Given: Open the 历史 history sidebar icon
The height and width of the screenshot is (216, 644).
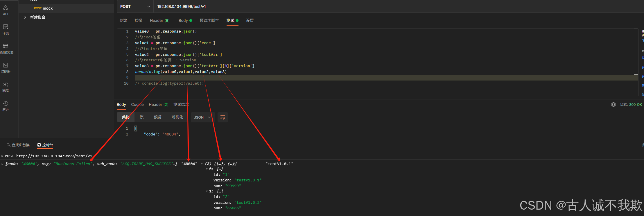Looking at the screenshot, I should [6, 106].
